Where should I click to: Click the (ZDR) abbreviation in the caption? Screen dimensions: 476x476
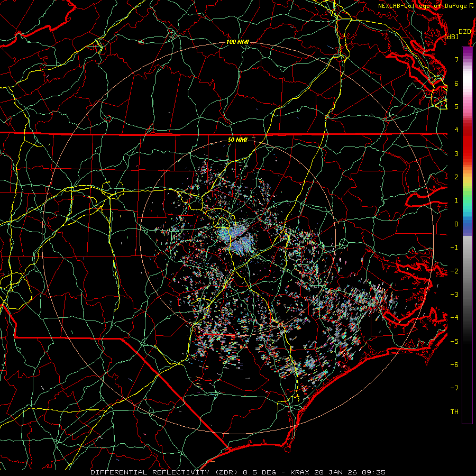226,472
